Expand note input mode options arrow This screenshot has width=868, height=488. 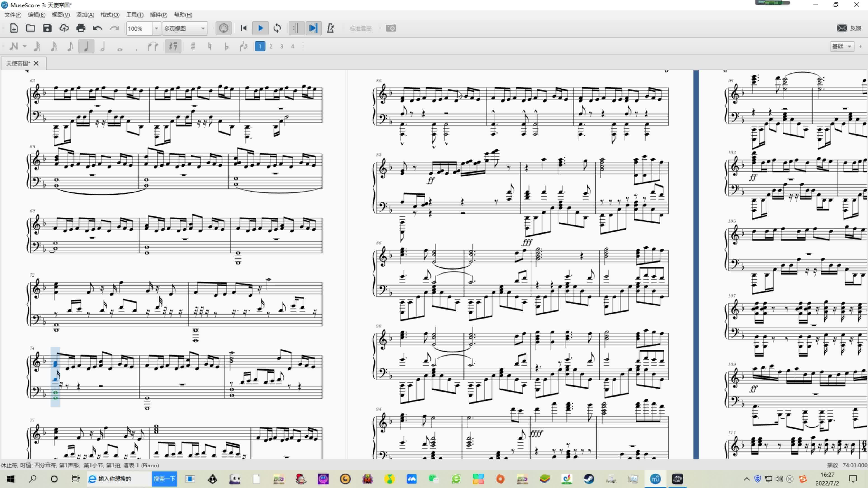pyautogui.click(x=25, y=46)
